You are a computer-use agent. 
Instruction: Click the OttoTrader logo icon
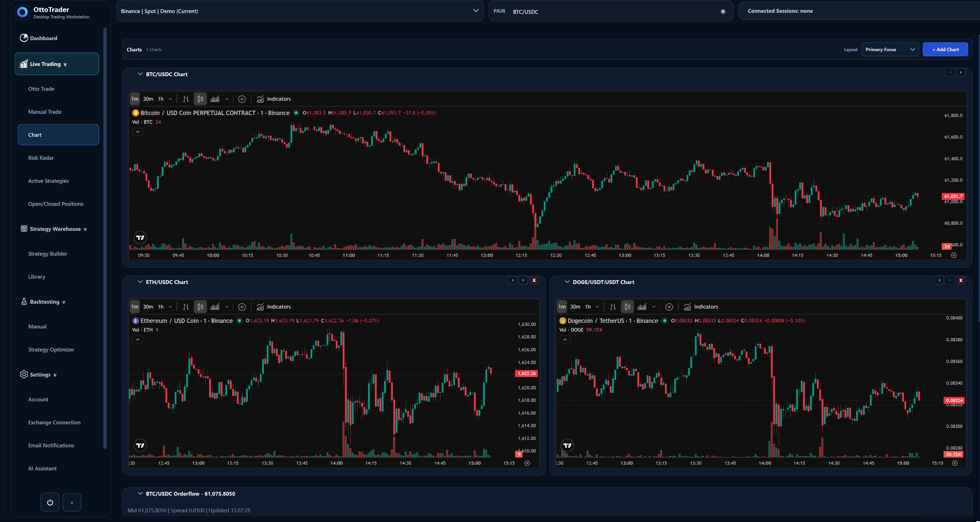23,12
